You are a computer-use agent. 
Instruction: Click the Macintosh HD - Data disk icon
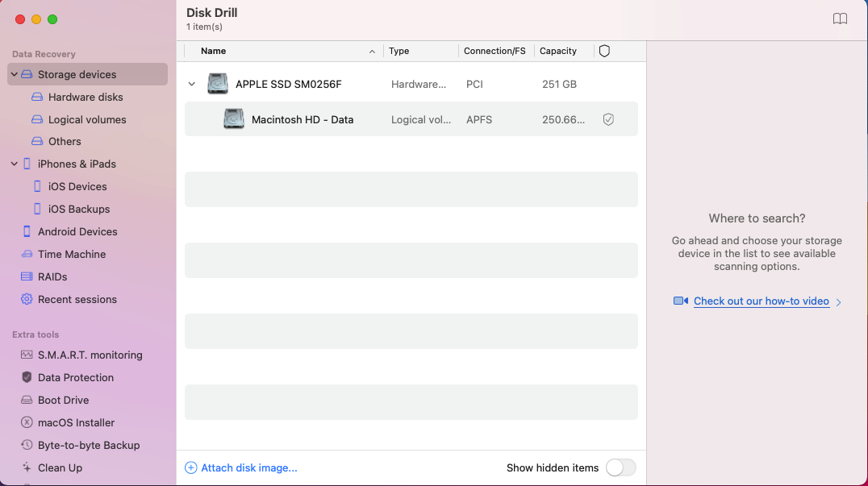tap(234, 118)
